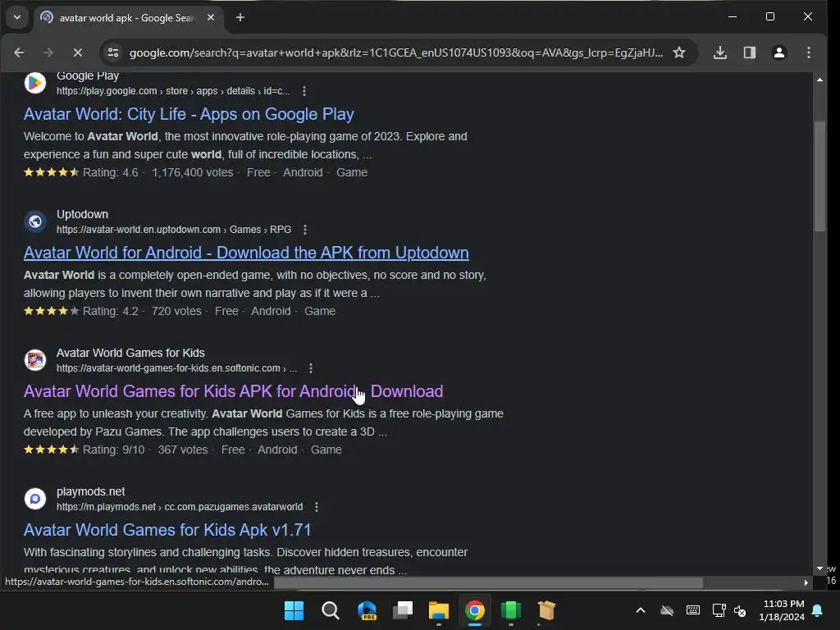Click the 'Uptodown' site name

(83, 214)
